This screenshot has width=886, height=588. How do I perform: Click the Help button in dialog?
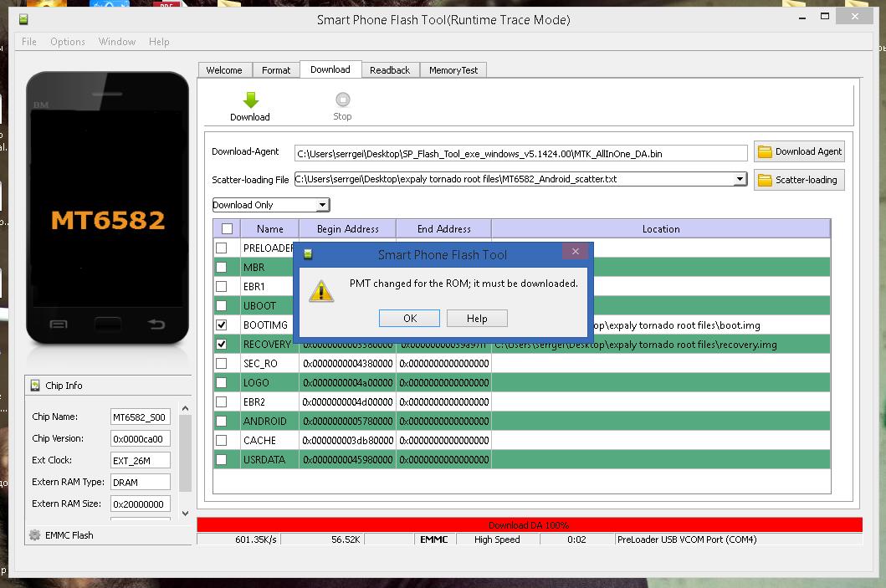click(476, 319)
